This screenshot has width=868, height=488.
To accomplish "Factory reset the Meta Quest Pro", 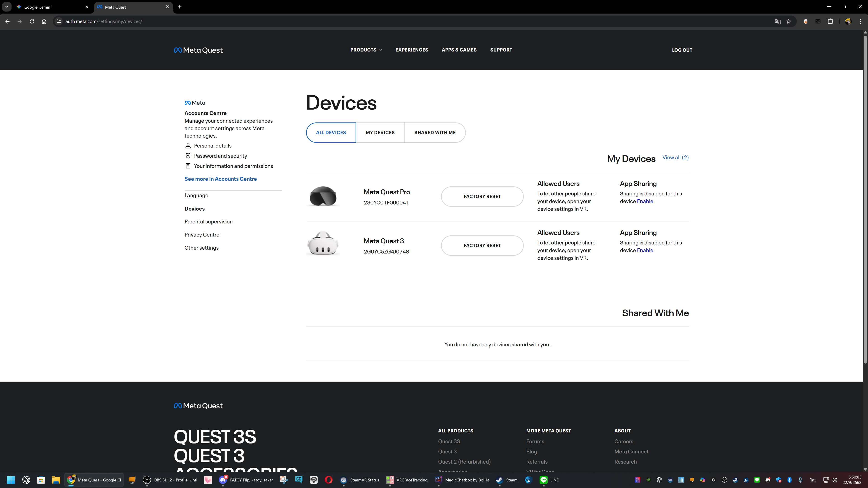I will point(482,196).
